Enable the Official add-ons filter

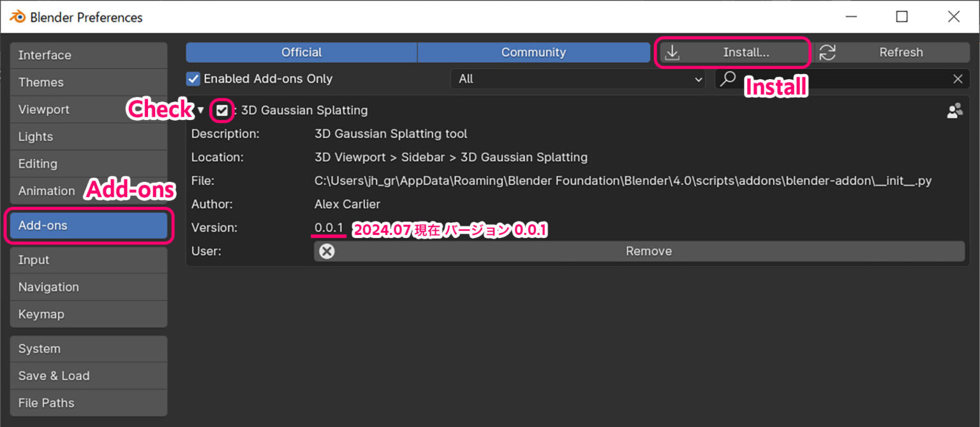click(x=301, y=52)
